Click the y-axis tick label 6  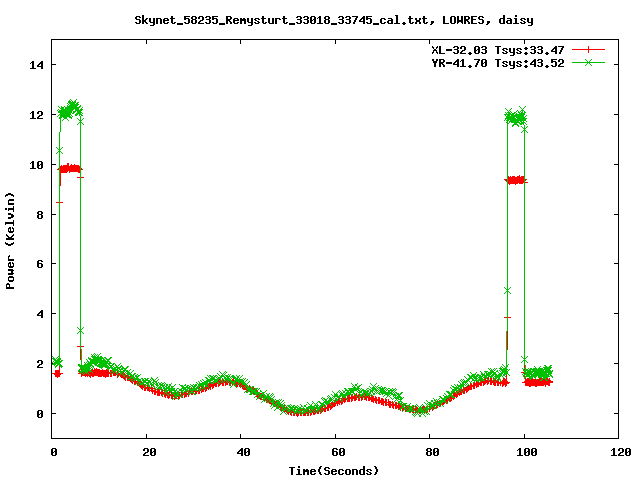[40, 264]
